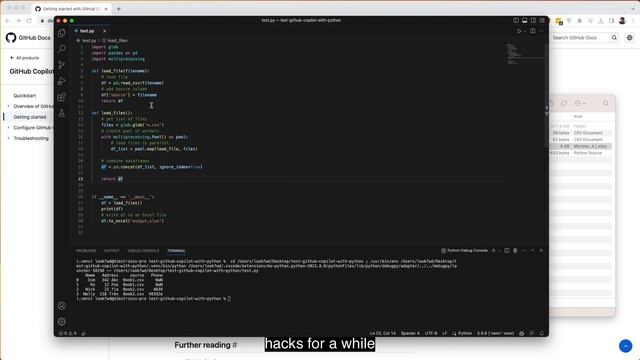Open notifications bell in status bar

click(x=542, y=333)
